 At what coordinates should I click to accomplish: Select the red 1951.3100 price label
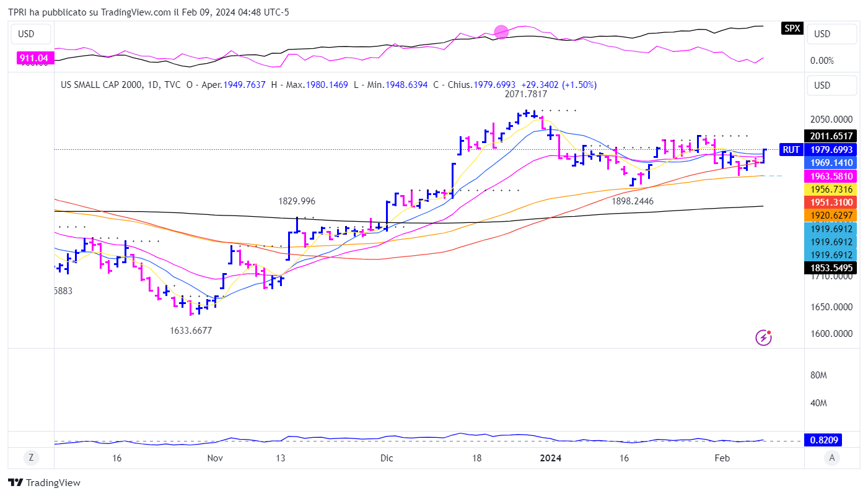(830, 202)
